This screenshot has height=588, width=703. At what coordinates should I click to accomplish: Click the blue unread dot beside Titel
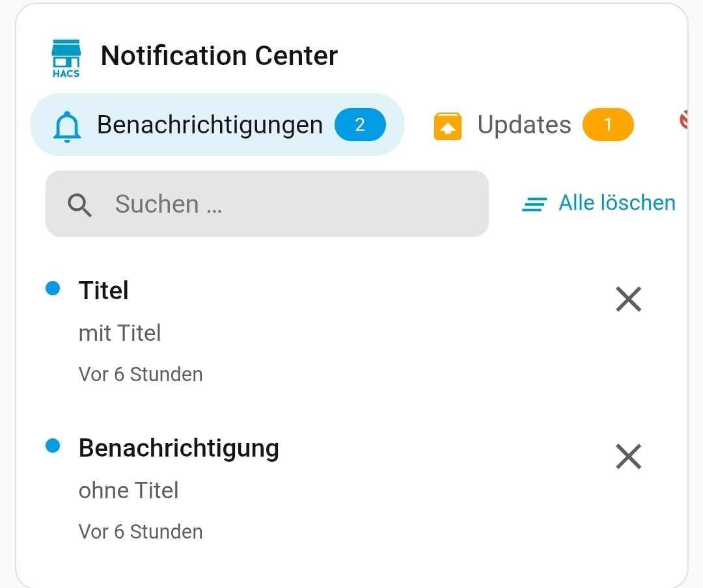click(x=53, y=288)
